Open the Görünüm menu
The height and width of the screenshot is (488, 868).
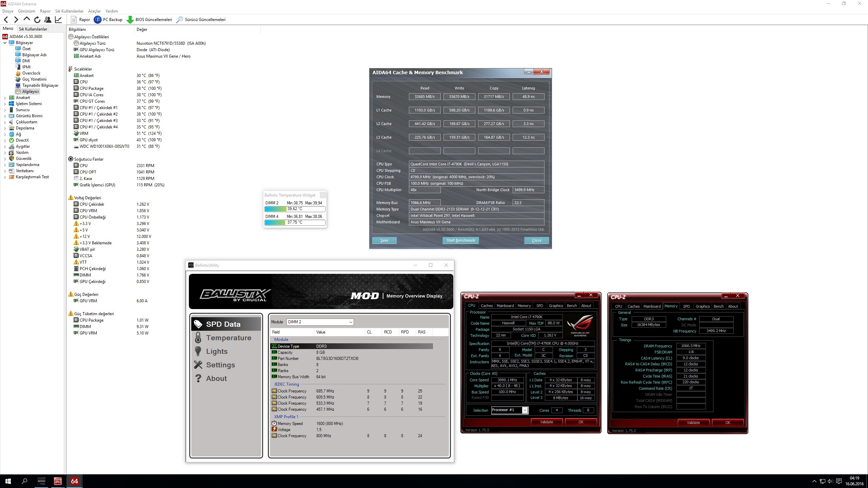pos(26,11)
